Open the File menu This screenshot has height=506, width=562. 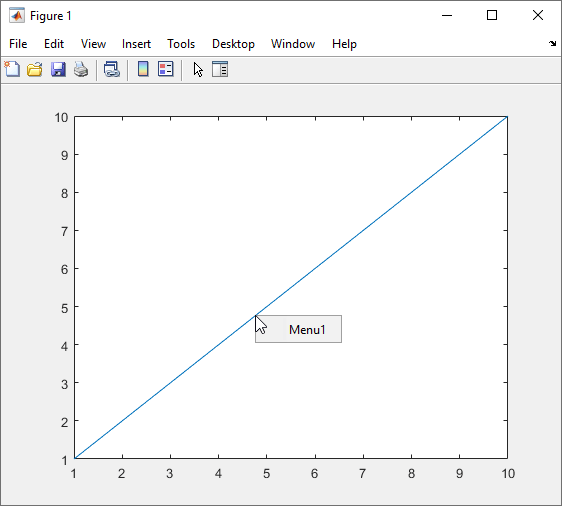pos(18,44)
